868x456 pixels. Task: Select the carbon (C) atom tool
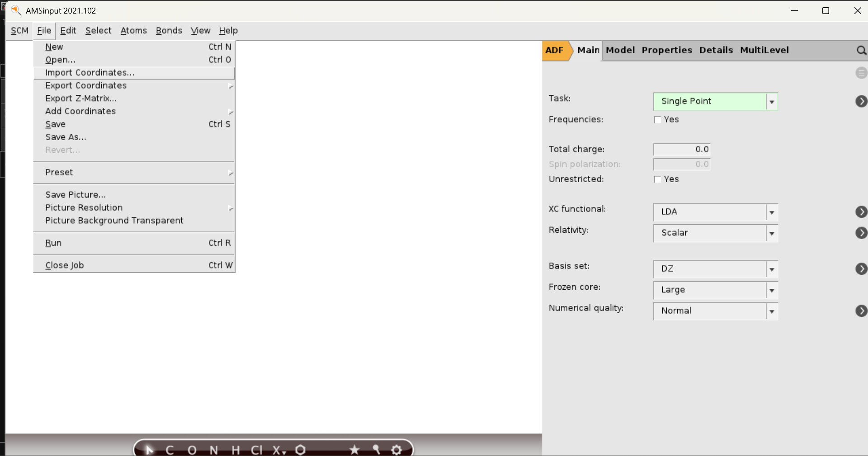[x=170, y=450]
